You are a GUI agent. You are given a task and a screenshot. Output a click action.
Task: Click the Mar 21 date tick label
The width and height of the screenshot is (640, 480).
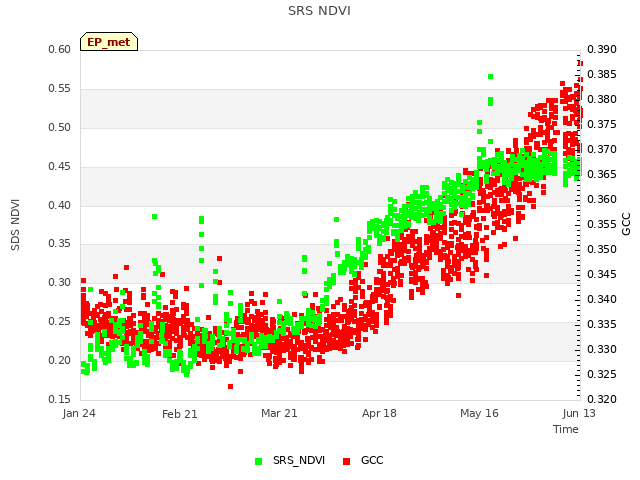tap(279, 413)
